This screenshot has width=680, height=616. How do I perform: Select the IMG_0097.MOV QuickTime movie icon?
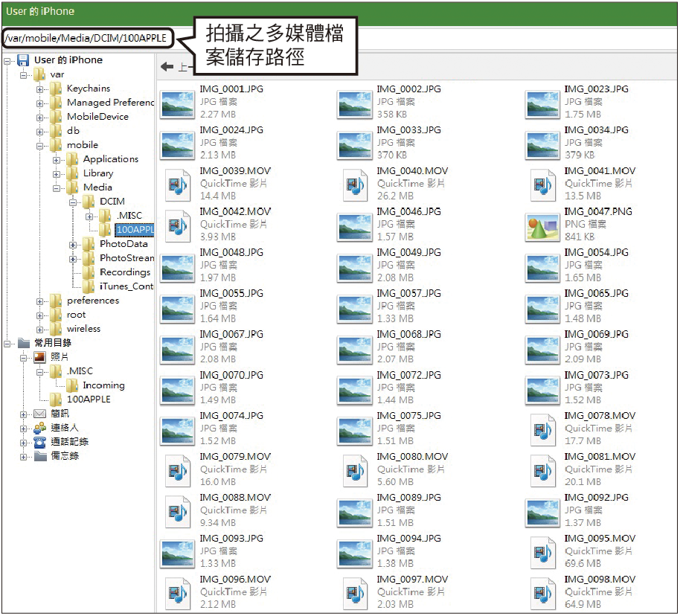[x=355, y=594]
